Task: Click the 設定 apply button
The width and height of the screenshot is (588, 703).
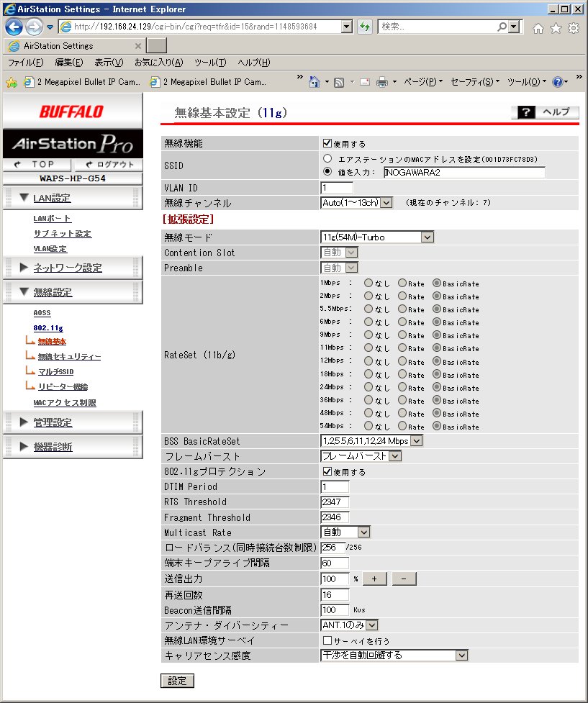Action: pos(177,681)
